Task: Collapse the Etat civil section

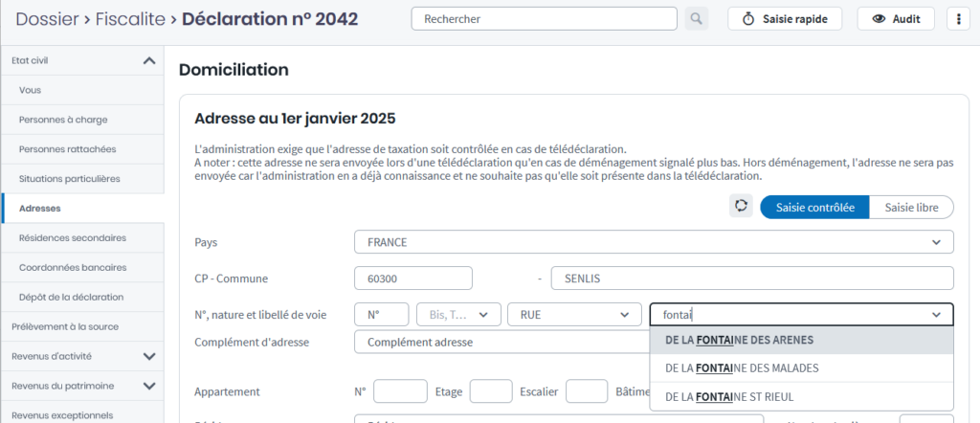Action: (148, 60)
